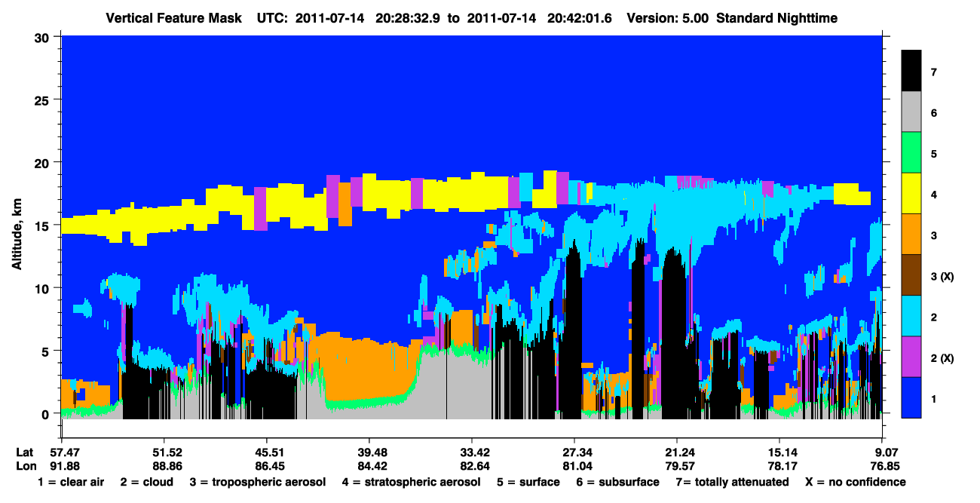Click the 'Lon' row label
The height and width of the screenshot is (503, 980).
pos(26,466)
